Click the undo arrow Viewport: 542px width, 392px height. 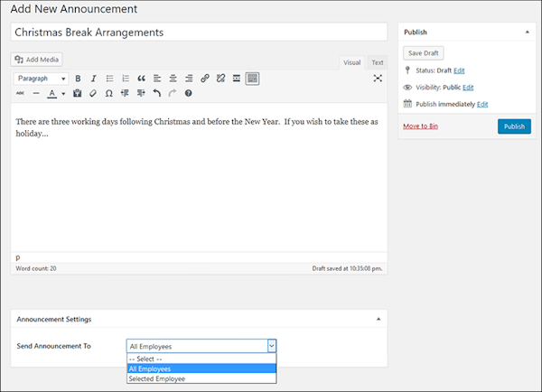pos(157,93)
